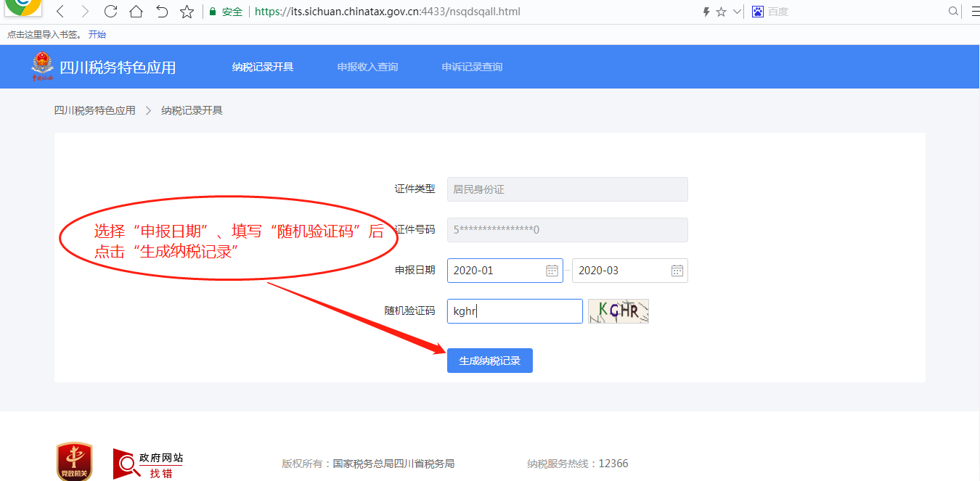Go to browser home page icon
980x481 pixels.
pos(136,12)
